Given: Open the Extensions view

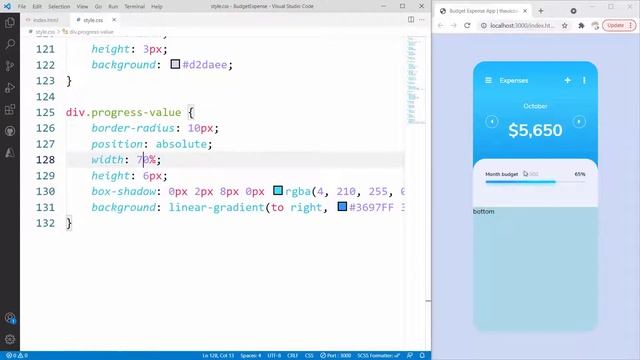Looking at the screenshot, I should pyautogui.click(x=10, y=109).
